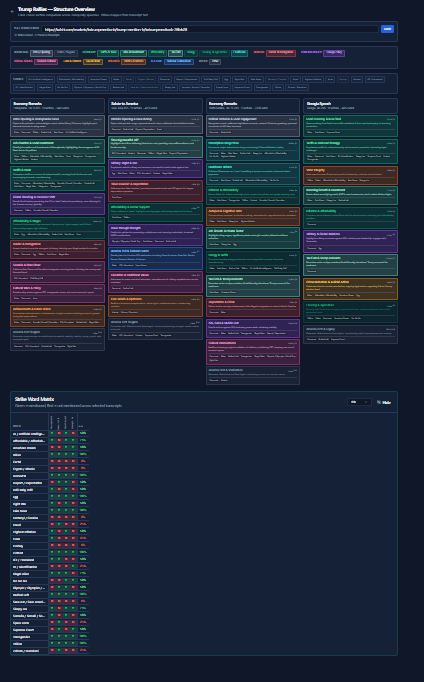Expand the Autopen & Cognitive Tests card
Image resolution: width=424 pixels, height=682 pixels.
pyautogui.click(x=253, y=216)
